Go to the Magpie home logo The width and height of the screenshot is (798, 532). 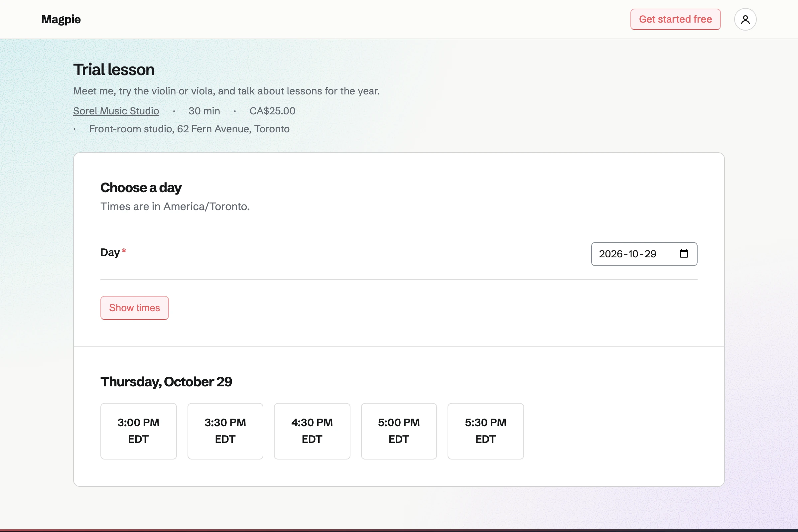pyautogui.click(x=61, y=19)
